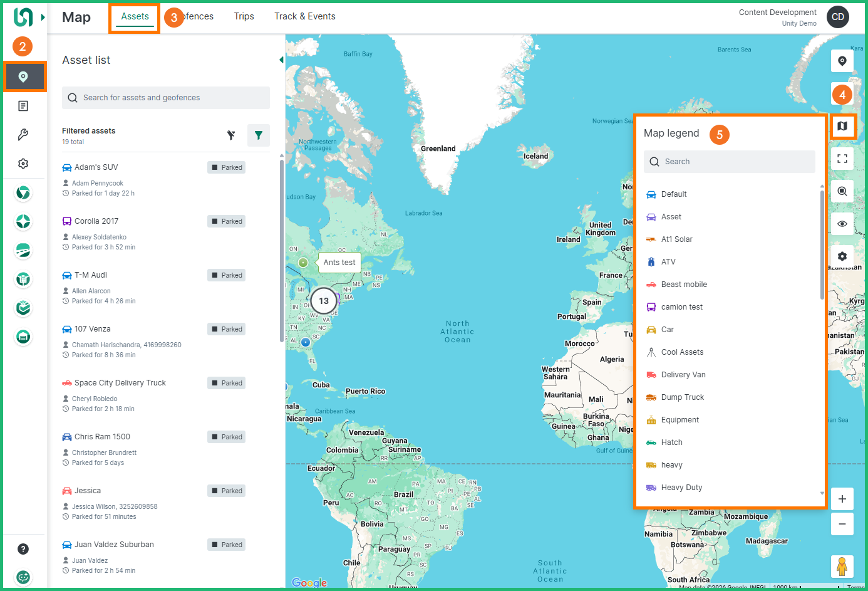
Task: Open the wrench maintenance icon in sidebar
Action: [23, 135]
